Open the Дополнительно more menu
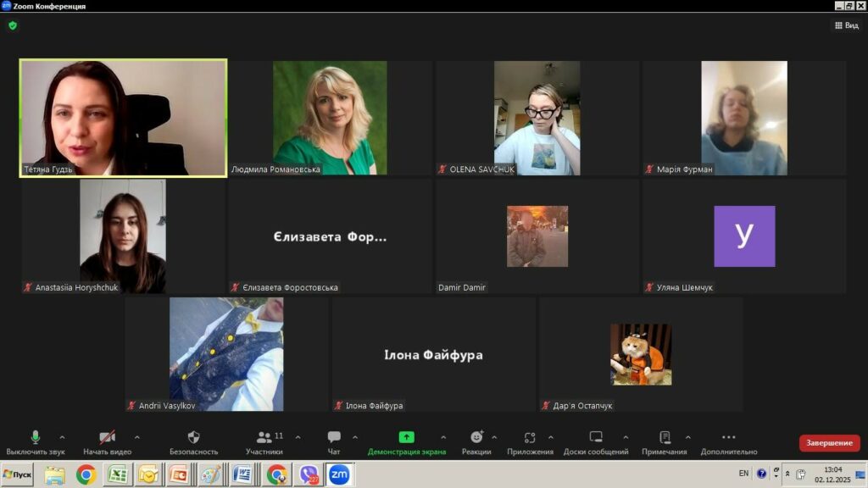Viewport: 868px width, 488px height. point(728,438)
